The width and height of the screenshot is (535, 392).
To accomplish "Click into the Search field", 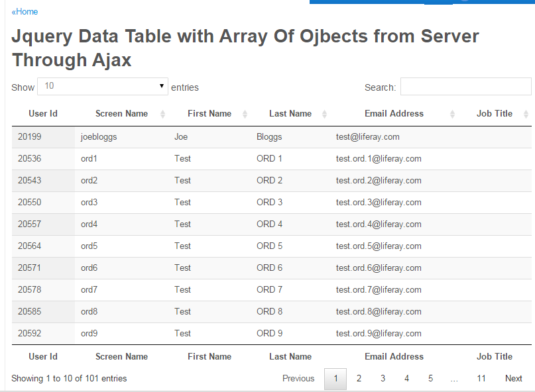I will (464, 86).
